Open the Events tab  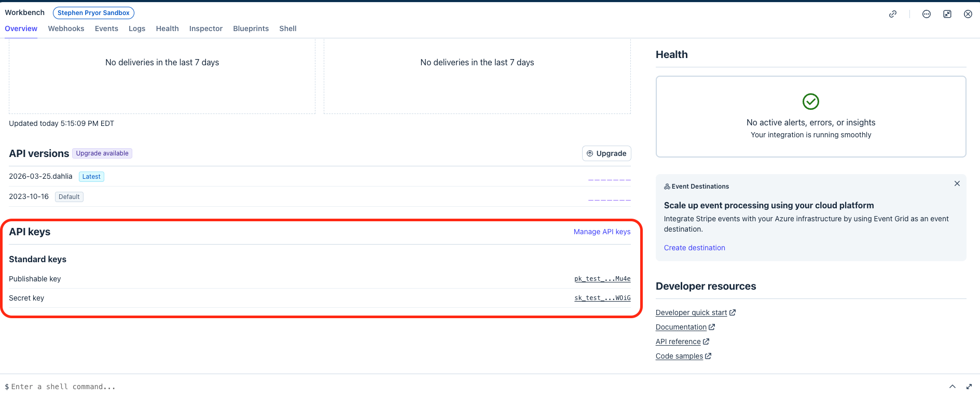click(106, 28)
